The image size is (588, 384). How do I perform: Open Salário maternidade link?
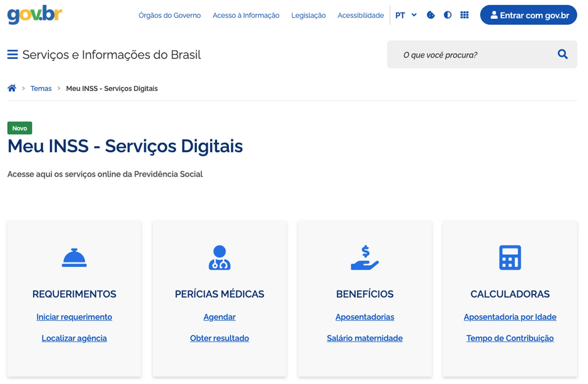365,338
